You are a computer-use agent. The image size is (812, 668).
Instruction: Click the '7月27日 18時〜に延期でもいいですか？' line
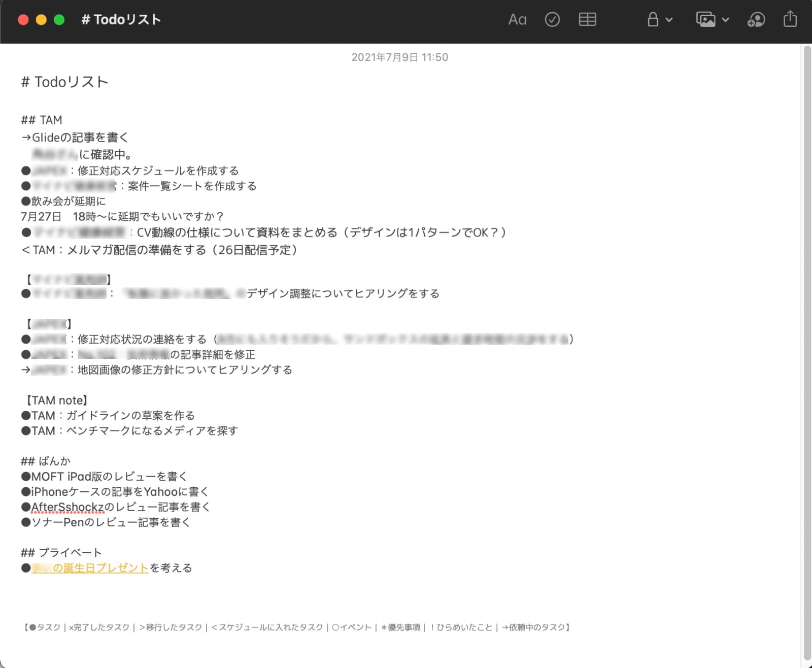point(122,217)
